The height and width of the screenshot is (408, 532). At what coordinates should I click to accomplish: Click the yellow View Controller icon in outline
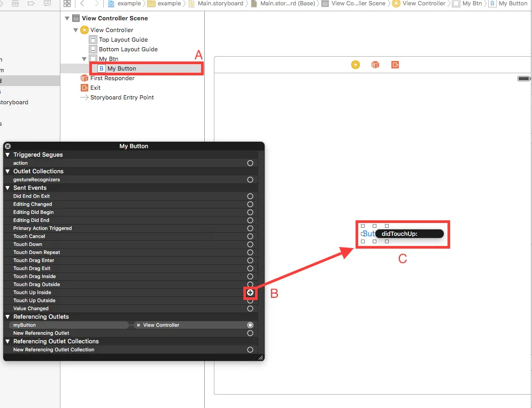coord(84,30)
